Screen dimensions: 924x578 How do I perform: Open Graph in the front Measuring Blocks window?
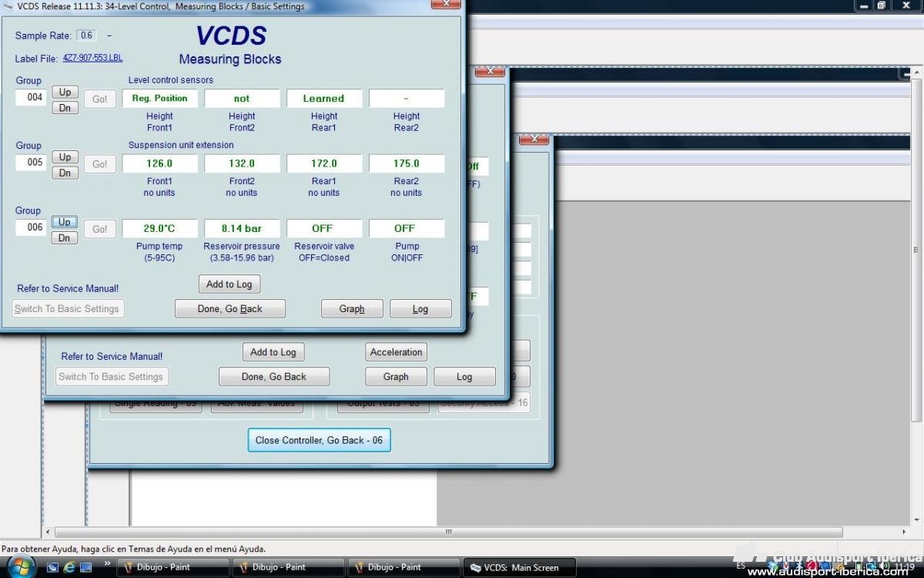tap(352, 309)
